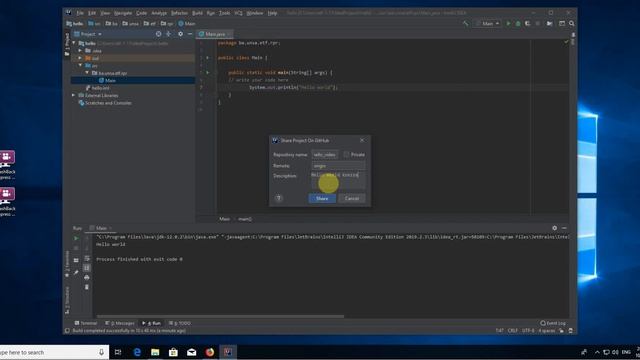The image size is (640, 360).
Task: Click the run gutter arrow beside class Main
Action: 208,58
